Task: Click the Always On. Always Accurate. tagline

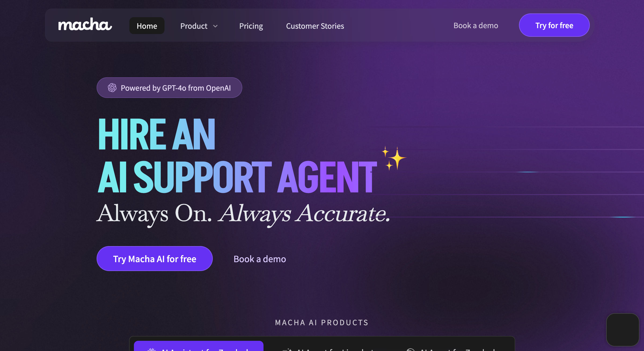Action: pos(243,214)
